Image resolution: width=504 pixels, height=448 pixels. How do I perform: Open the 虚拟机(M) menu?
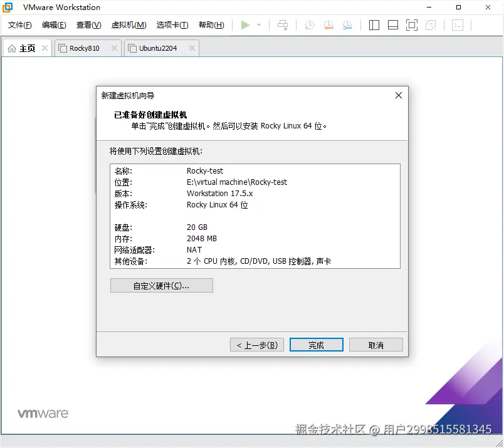129,25
